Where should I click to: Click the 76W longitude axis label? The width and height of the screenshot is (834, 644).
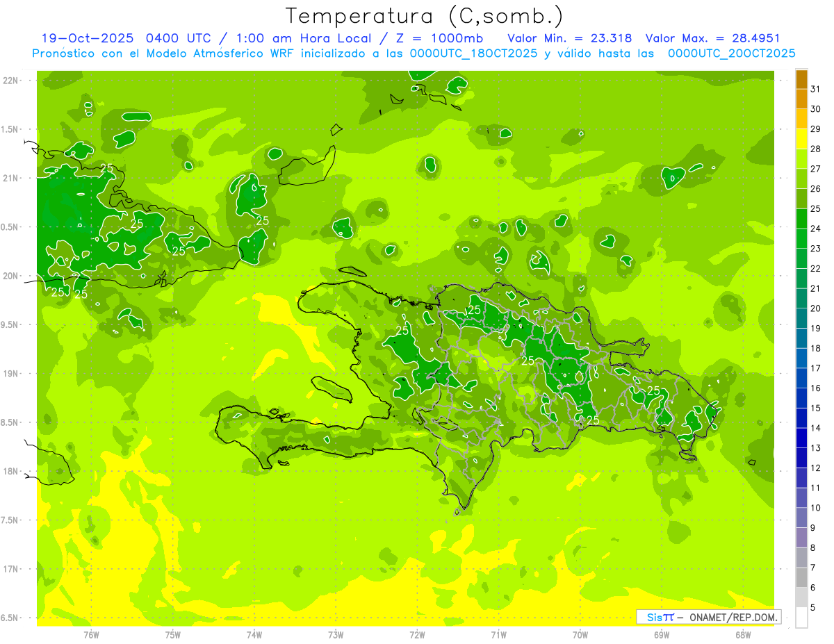click(91, 634)
